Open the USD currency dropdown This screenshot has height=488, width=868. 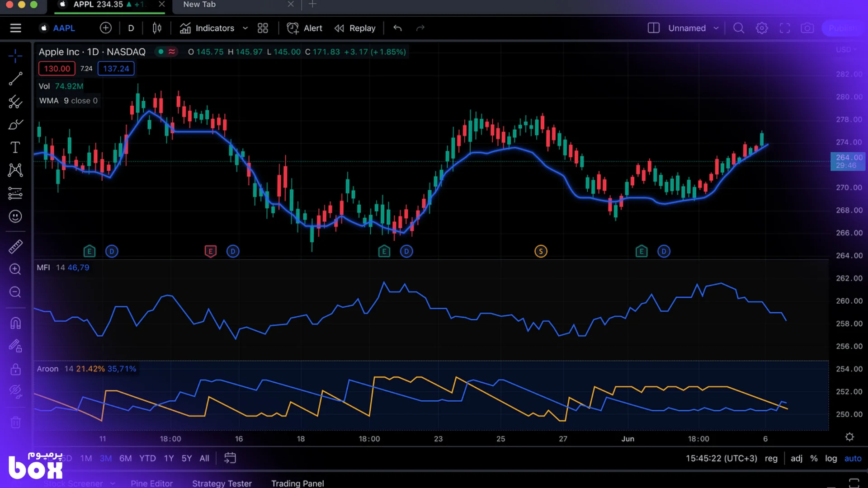tap(846, 49)
